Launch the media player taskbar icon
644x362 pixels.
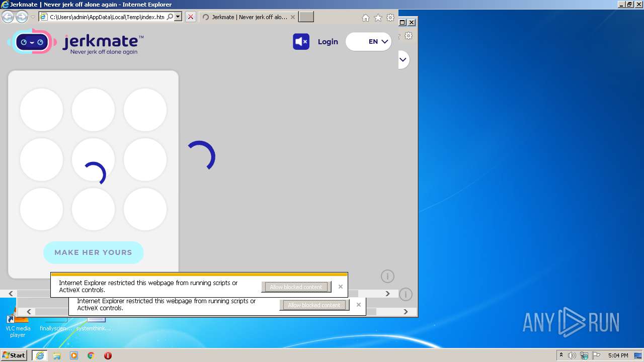(x=74, y=355)
